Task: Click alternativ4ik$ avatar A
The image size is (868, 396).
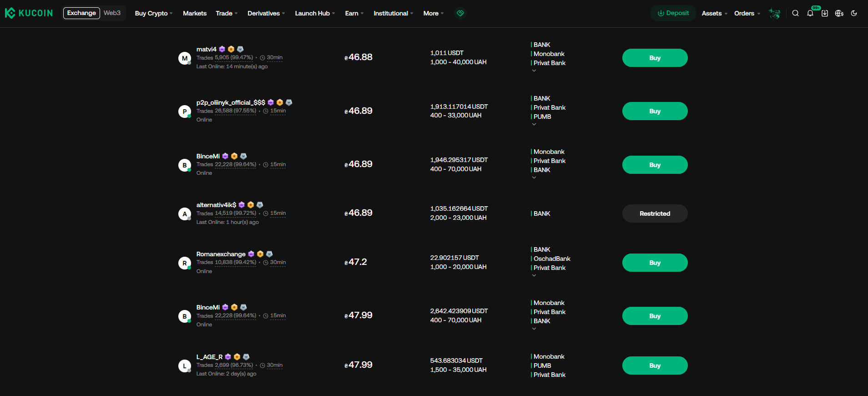Action: click(184, 214)
